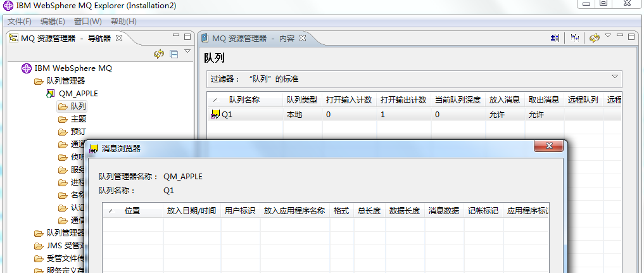
Task: Click the MQ Explorer title bar app icon
Action: pyautogui.click(x=8, y=6)
